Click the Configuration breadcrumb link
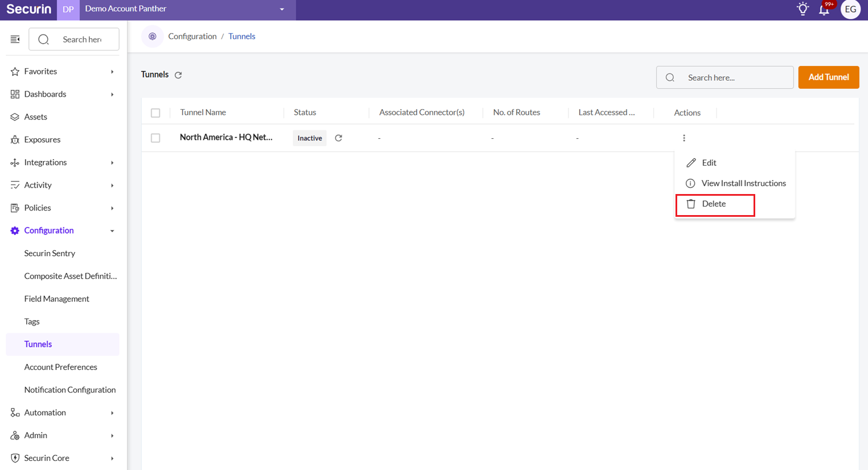This screenshot has width=868, height=470. [x=192, y=36]
